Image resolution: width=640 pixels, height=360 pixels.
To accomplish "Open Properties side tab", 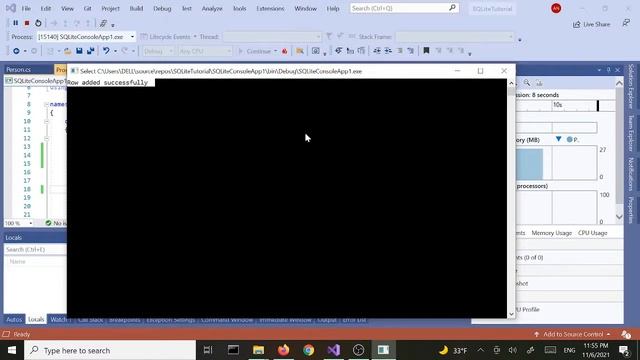I will click(631, 211).
